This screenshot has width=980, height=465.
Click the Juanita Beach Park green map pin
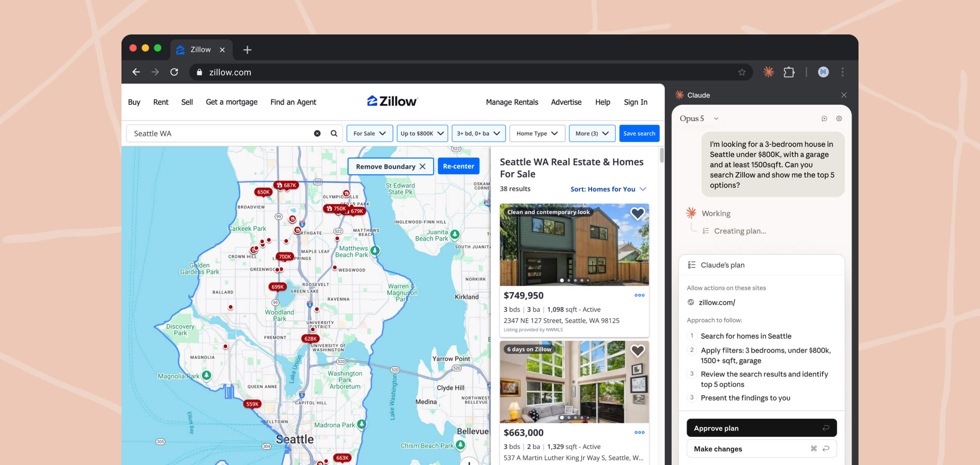click(x=455, y=235)
